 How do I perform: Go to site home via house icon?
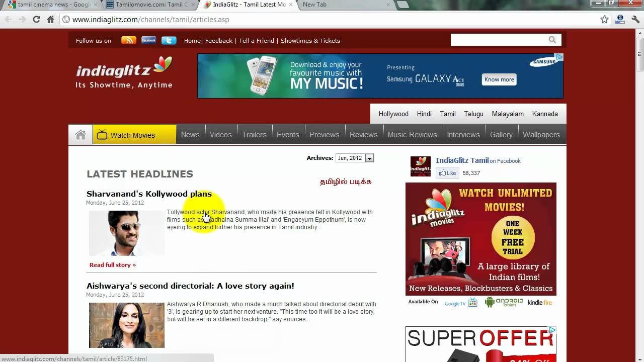(x=80, y=135)
